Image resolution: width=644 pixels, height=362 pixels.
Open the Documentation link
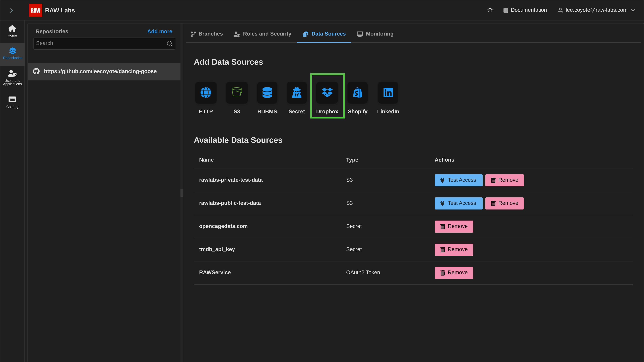[x=525, y=10]
